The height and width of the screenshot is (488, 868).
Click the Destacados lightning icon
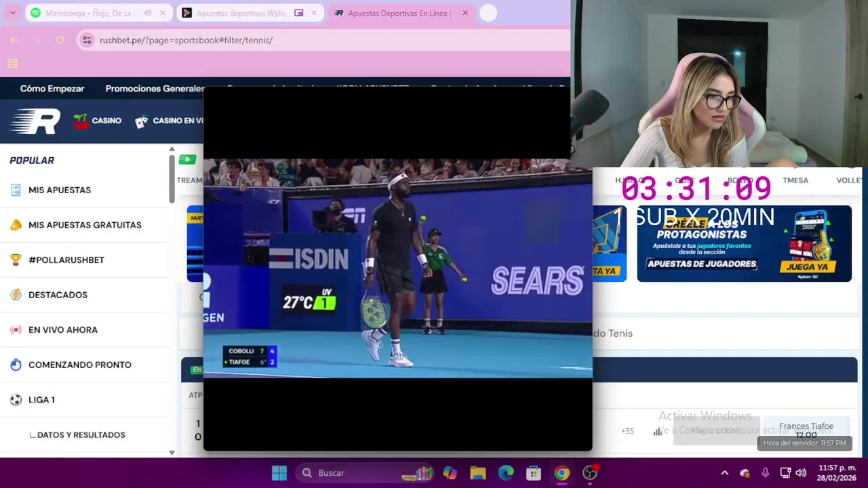click(x=16, y=295)
